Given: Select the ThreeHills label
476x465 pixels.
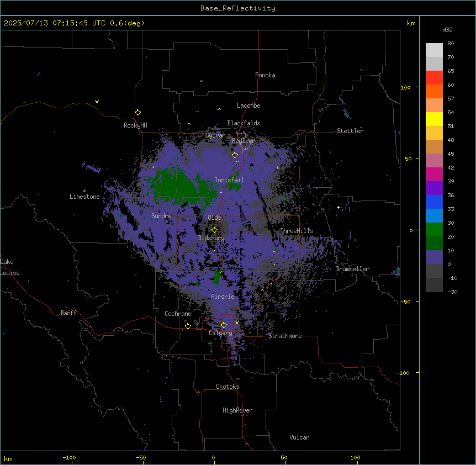Looking at the screenshot, I should click(x=297, y=231).
